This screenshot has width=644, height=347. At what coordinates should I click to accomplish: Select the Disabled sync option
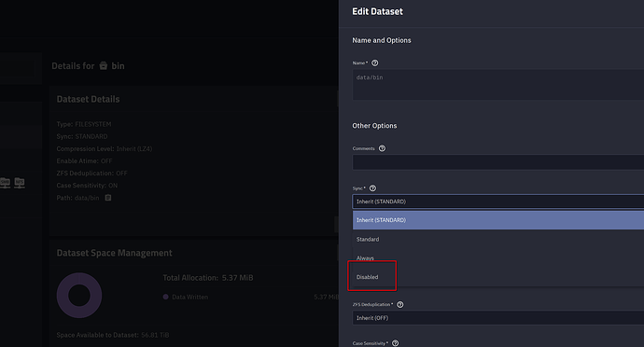[x=498, y=277]
